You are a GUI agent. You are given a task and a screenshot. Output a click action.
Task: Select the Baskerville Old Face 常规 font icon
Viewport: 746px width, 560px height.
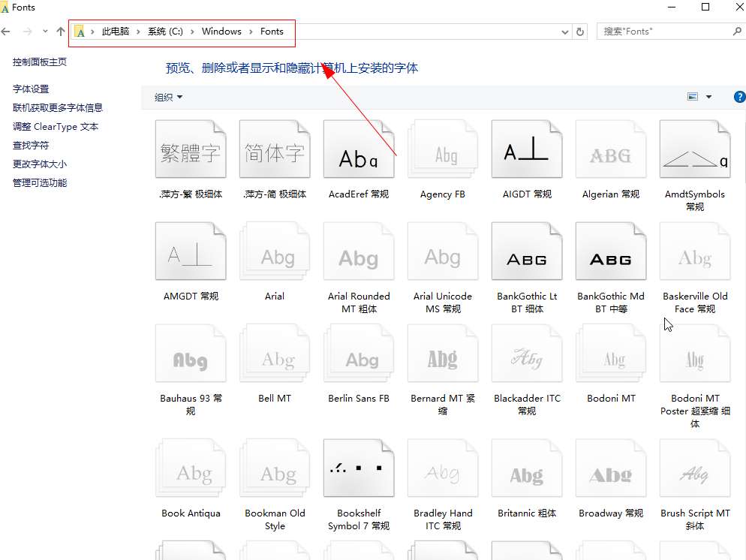pos(695,251)
